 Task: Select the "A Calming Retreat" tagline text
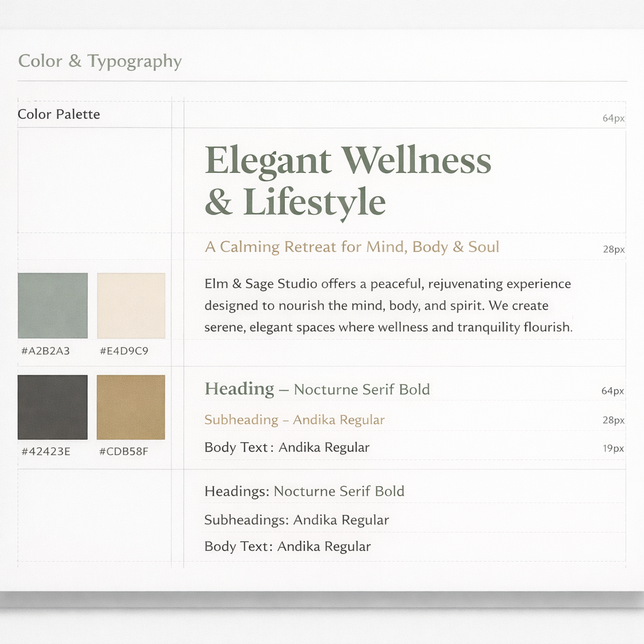click(352, 247)
